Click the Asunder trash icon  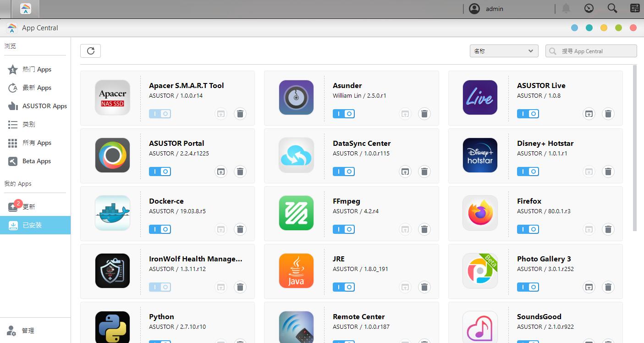[424, 114]
